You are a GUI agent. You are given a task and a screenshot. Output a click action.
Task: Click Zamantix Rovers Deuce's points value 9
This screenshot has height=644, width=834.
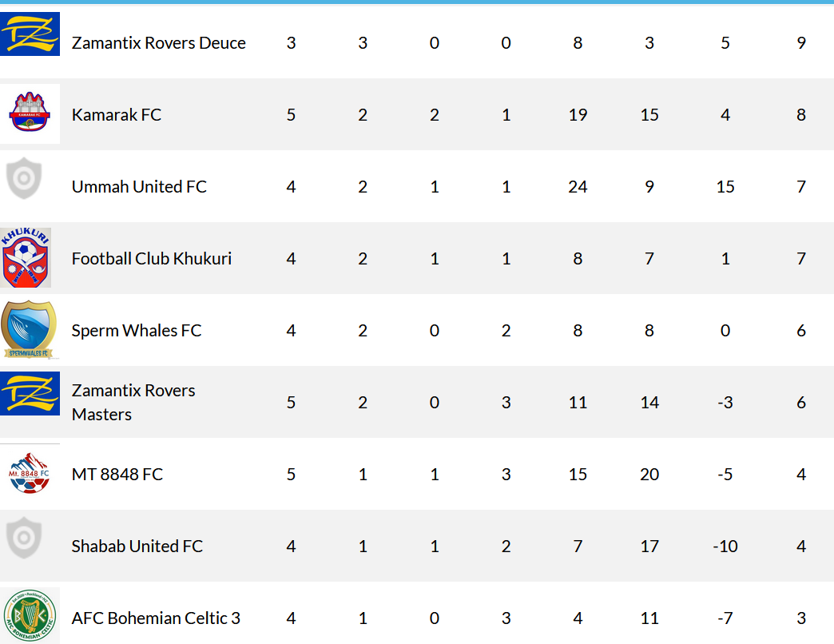[x=801, y=42]
